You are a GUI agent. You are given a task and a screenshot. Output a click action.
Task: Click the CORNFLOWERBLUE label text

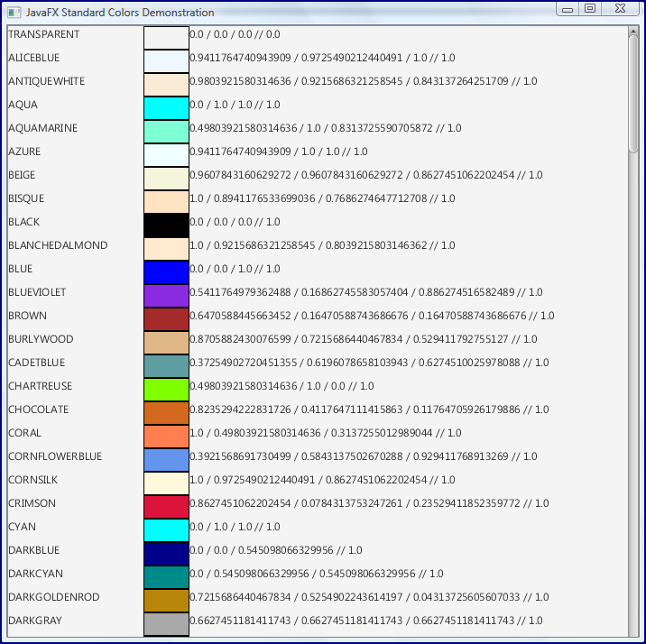[55, 456]
